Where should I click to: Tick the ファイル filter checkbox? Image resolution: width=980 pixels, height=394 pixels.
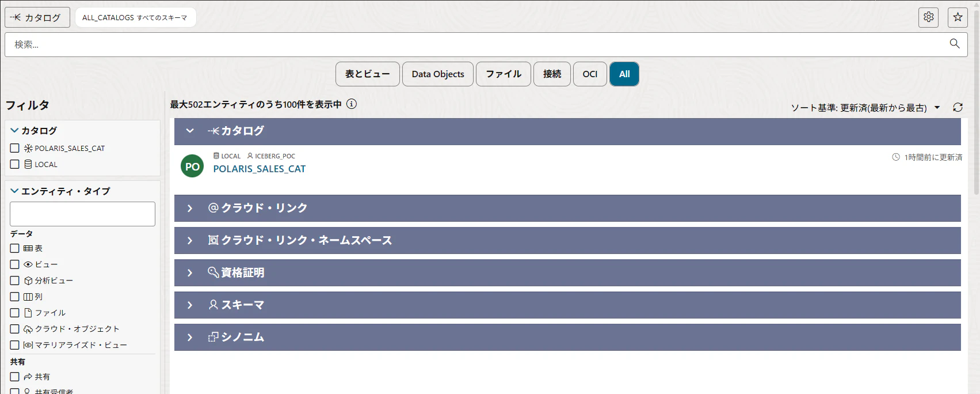point(15,313)
